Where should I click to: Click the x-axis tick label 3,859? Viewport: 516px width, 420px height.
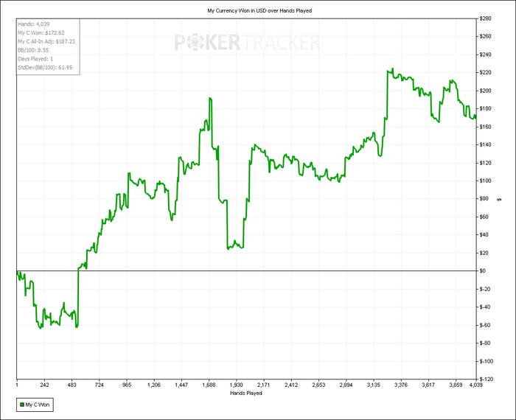(456, 385)
